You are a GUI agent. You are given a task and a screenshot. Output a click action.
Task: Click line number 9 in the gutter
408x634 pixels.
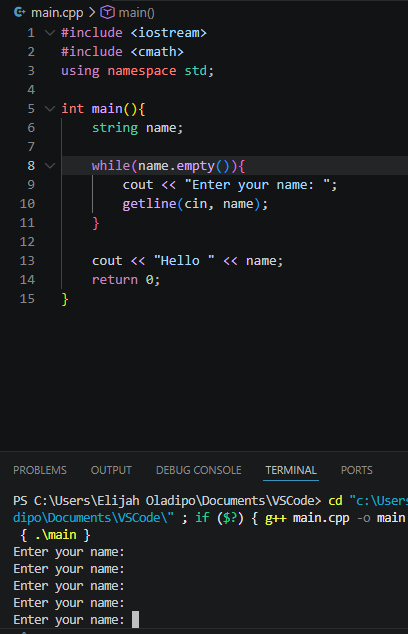[x=31, y=185]
